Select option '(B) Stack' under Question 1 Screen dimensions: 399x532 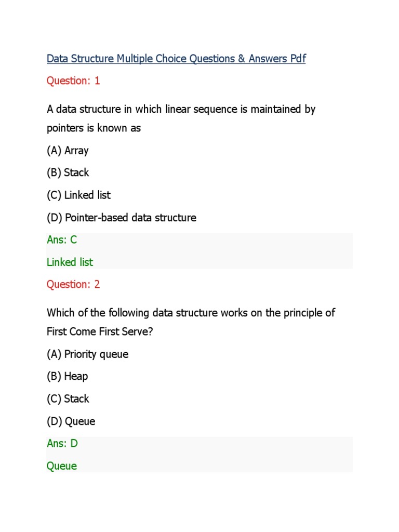pos(68,172)
